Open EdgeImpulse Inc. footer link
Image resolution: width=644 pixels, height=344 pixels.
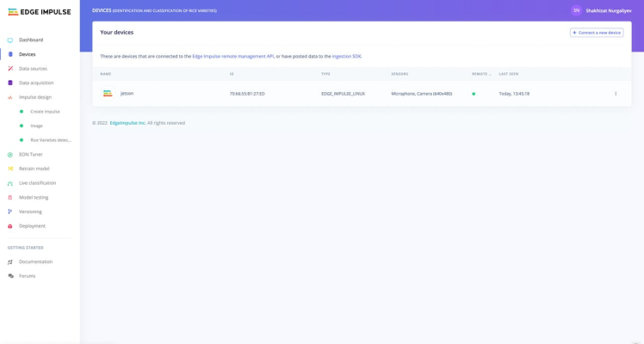click(x=127, y=123)
